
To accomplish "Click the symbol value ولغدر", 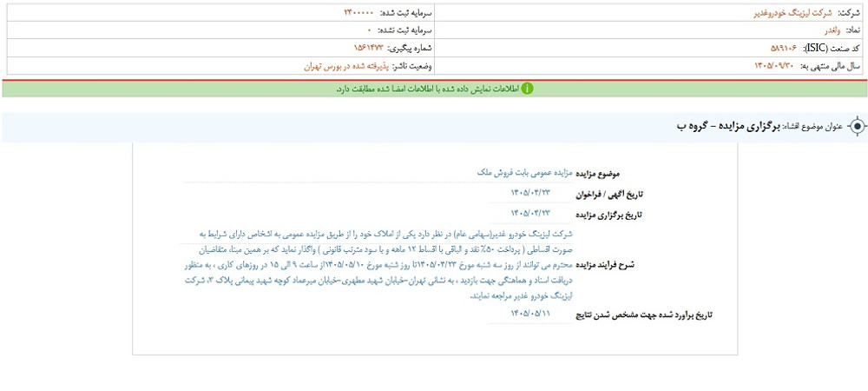I will point(822,30).
